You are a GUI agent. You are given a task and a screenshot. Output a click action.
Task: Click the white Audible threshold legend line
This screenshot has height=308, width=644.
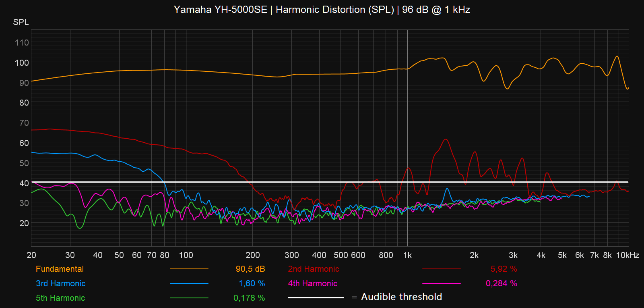(316, 298)
